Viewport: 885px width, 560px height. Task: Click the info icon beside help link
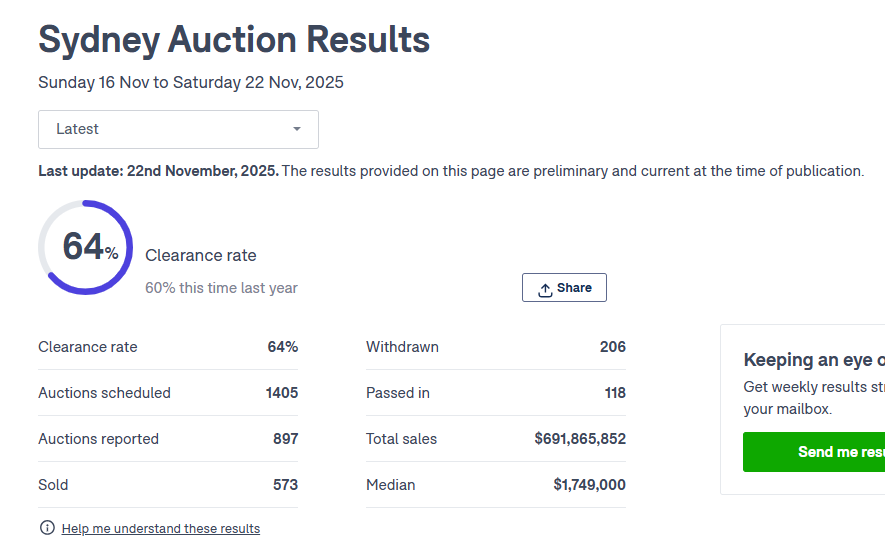47,528
